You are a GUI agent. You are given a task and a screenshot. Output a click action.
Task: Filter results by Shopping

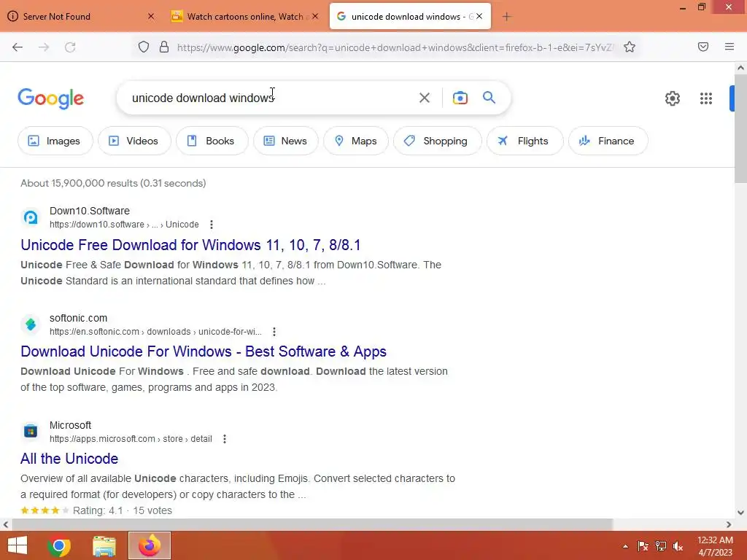coord(438,141)
